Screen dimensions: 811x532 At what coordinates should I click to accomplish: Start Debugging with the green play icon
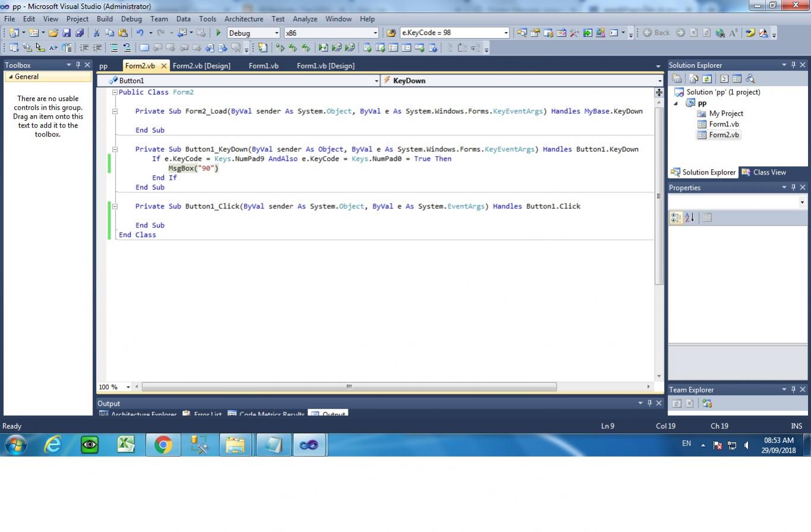click(218, 33)
